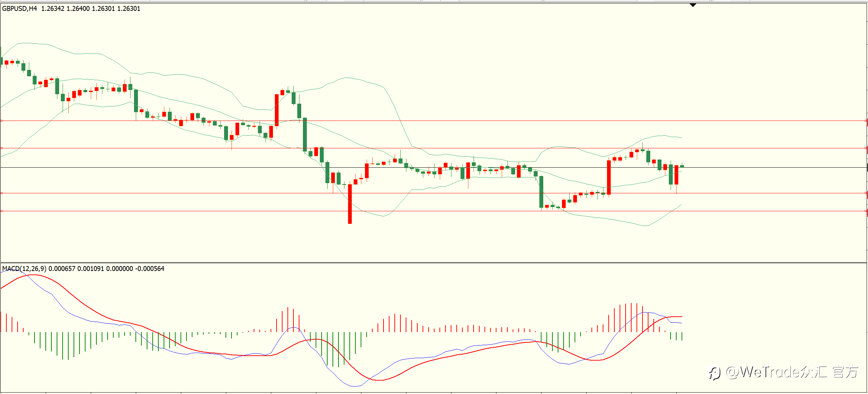Select the latest small green candle on the chart
Image resolution: width=868 pixels, height=394 pixels.
click(682, 166)
